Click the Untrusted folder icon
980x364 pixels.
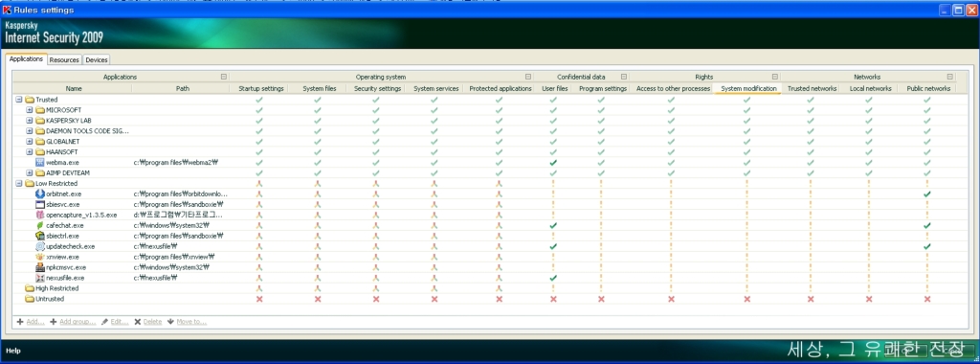point(30,299)
